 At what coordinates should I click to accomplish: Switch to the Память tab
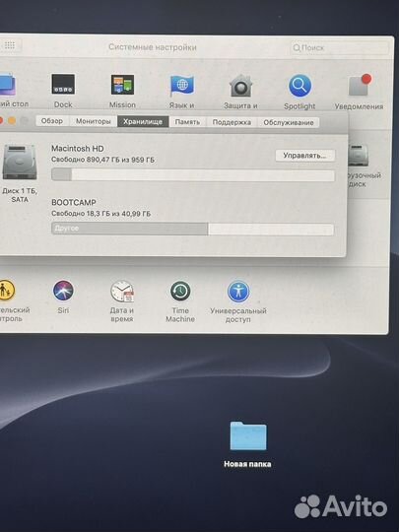(187, 122)
